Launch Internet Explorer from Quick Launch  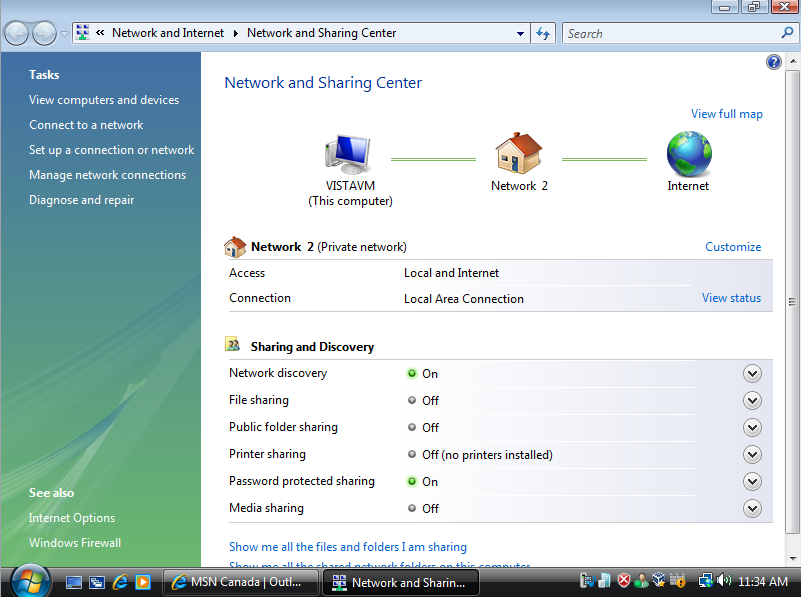pos(121,582)
